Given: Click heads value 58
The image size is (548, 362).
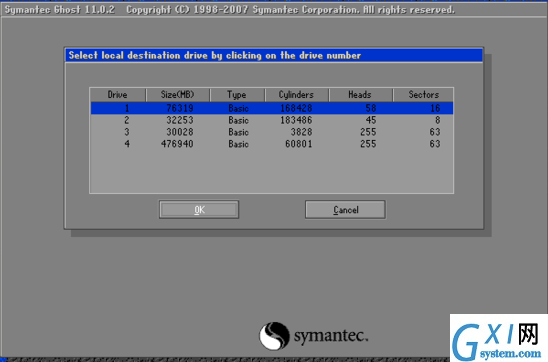Looking at the screenshot, I should (x=371, y=108).
